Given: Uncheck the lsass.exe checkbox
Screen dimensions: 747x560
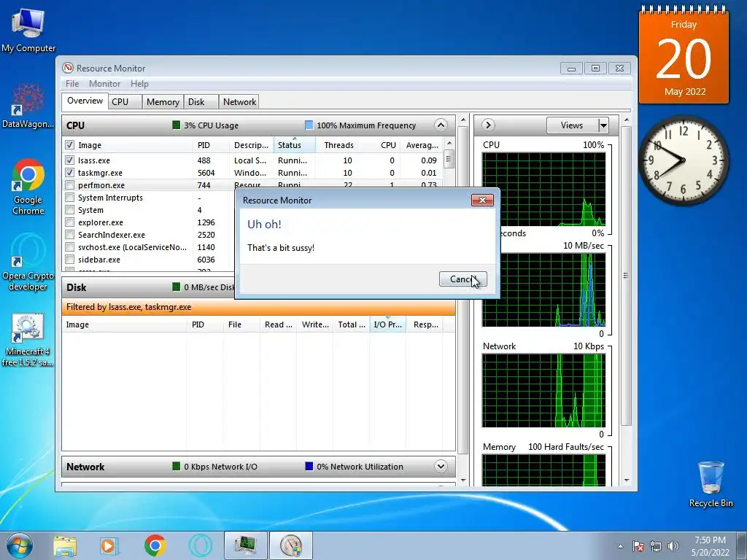Looking at the screenshot, I should coord(69,160).
